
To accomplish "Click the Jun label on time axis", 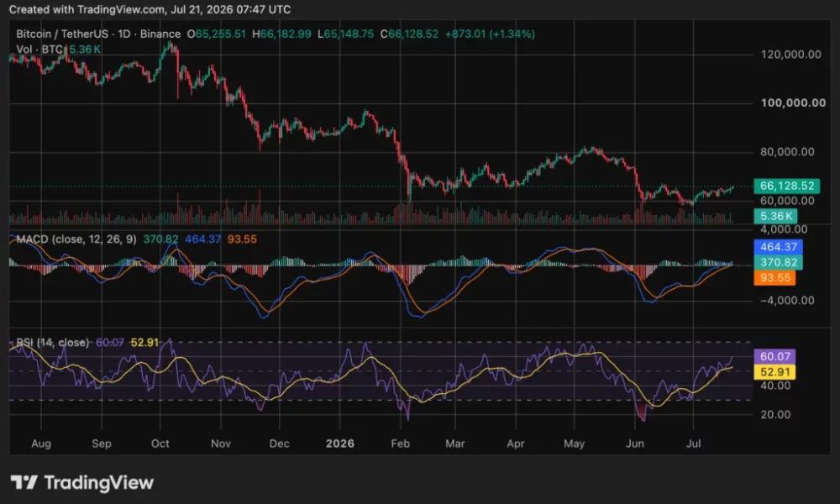I will 635,444.
